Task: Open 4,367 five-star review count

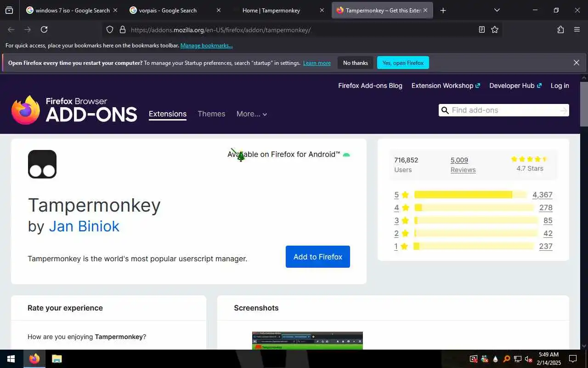Action: [543, 195]
